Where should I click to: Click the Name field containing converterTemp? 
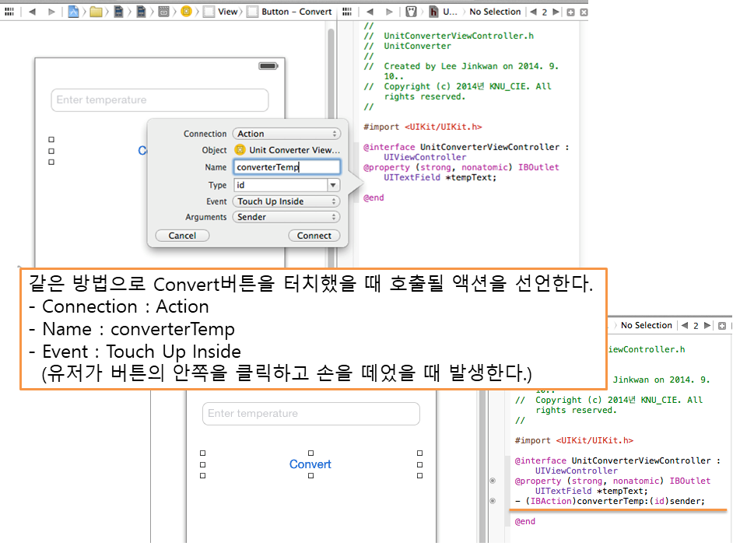point(286,167)
